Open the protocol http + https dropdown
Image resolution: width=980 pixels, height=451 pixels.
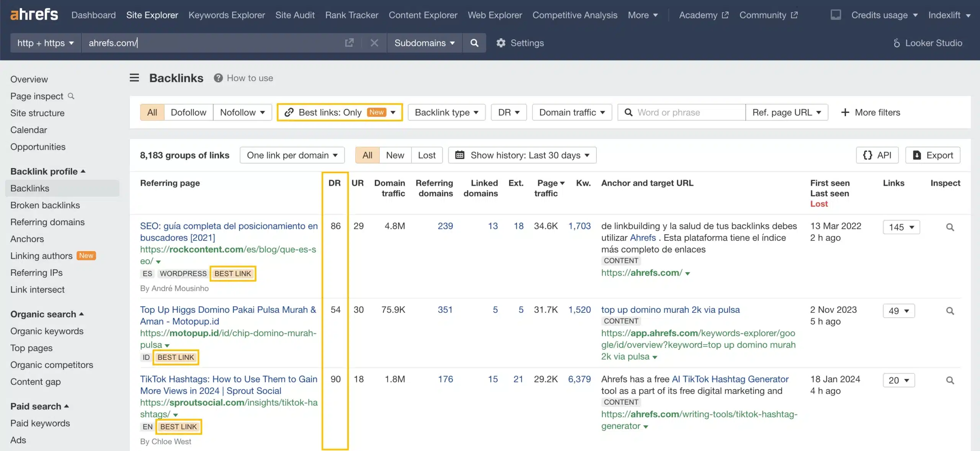[x=46, y=43]
